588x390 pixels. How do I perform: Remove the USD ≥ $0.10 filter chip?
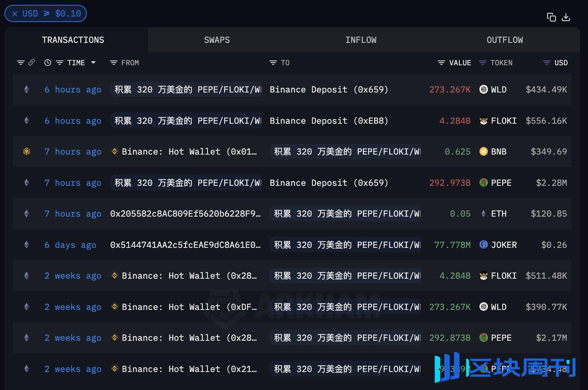tap(15, 14)
